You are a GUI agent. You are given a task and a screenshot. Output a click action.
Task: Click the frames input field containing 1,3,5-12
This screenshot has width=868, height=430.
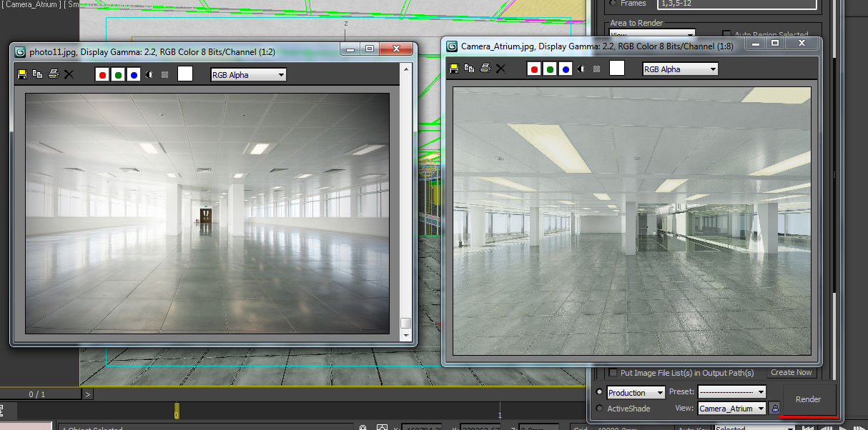736,4
